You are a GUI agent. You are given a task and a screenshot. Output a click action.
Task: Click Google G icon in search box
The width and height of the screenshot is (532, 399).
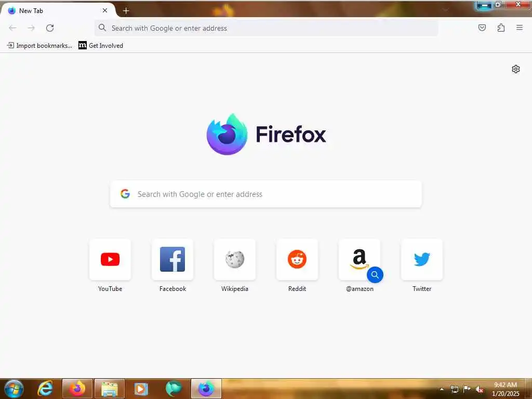coord(125,194)
